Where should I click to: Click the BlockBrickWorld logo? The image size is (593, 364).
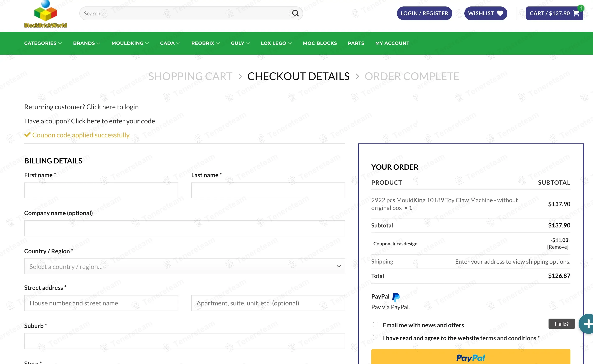[x=45, y=14]
